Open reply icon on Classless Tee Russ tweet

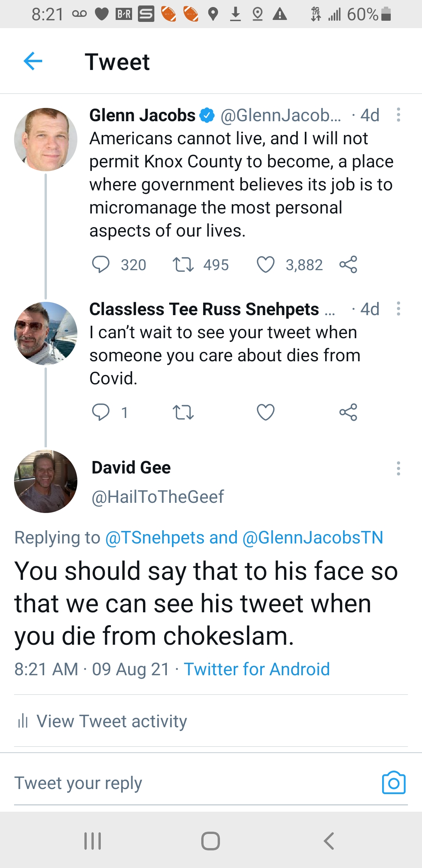click(100, 412)
